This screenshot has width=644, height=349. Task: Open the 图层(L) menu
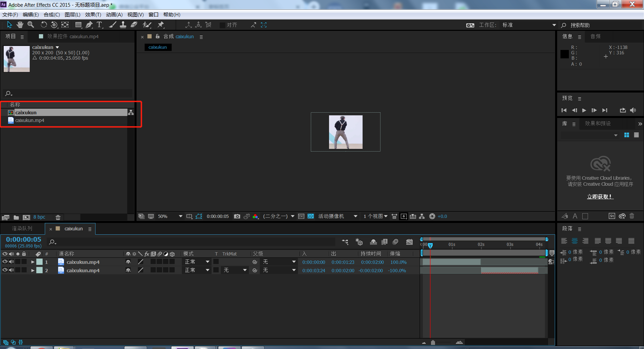72,15
